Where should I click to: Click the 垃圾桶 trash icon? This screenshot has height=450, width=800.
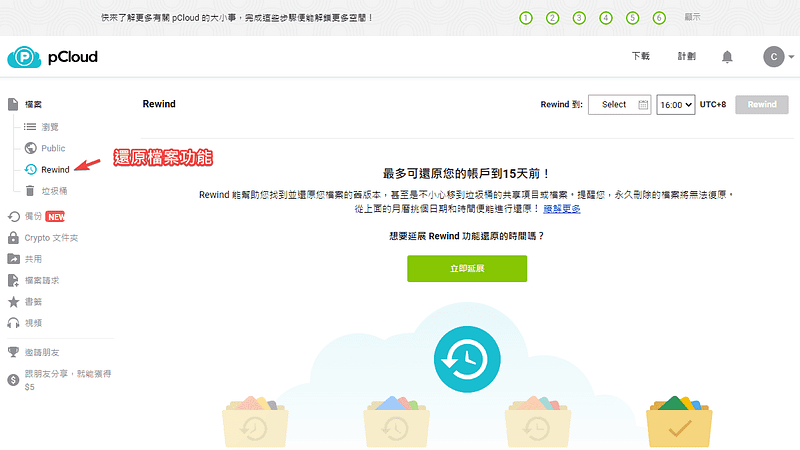pyautogui.click(x=30, y=191)
